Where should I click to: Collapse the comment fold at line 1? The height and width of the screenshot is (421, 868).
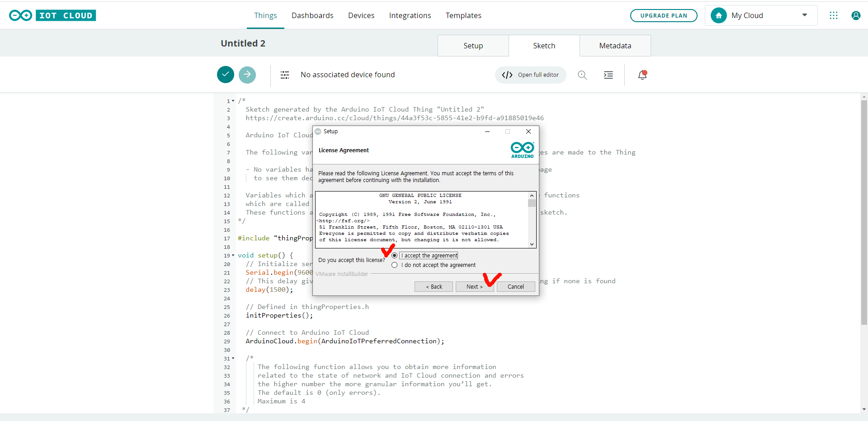[233, 101]
